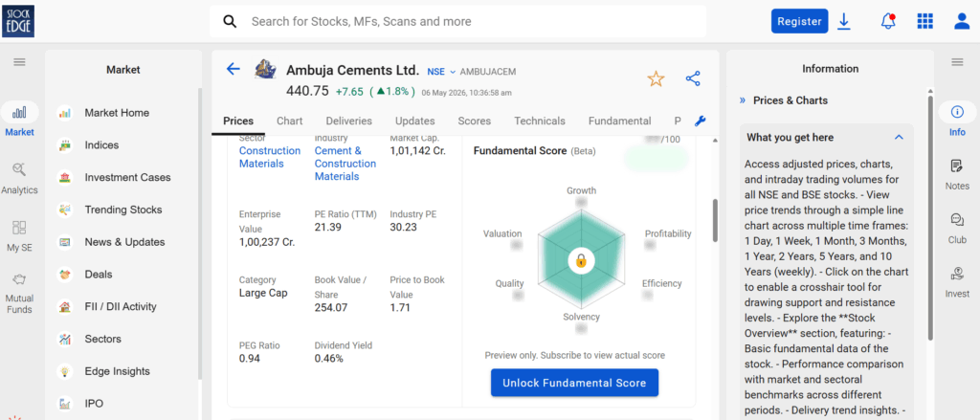
Task: Click the search magnifier icon
Action: tap(230, 21)
